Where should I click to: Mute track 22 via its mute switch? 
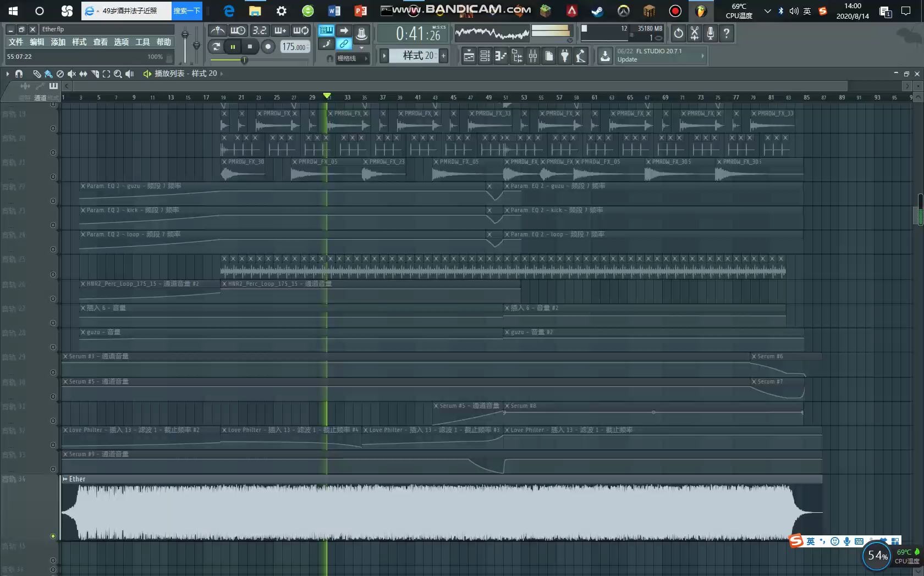(53, 201)
